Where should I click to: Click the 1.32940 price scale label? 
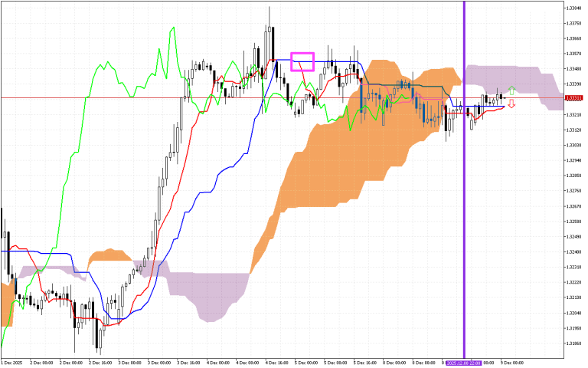tap(573, 160)
